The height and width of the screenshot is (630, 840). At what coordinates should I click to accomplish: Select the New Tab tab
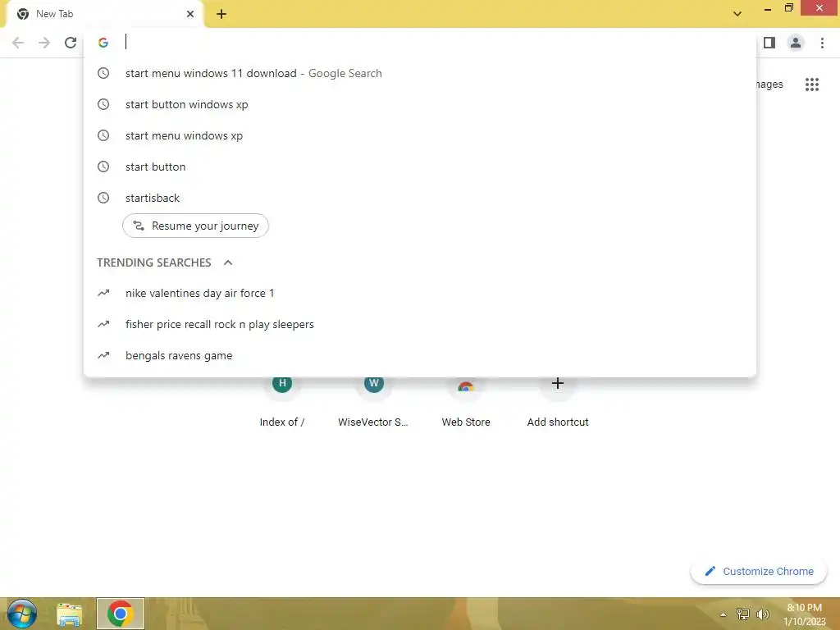click(x=104, y=14)
